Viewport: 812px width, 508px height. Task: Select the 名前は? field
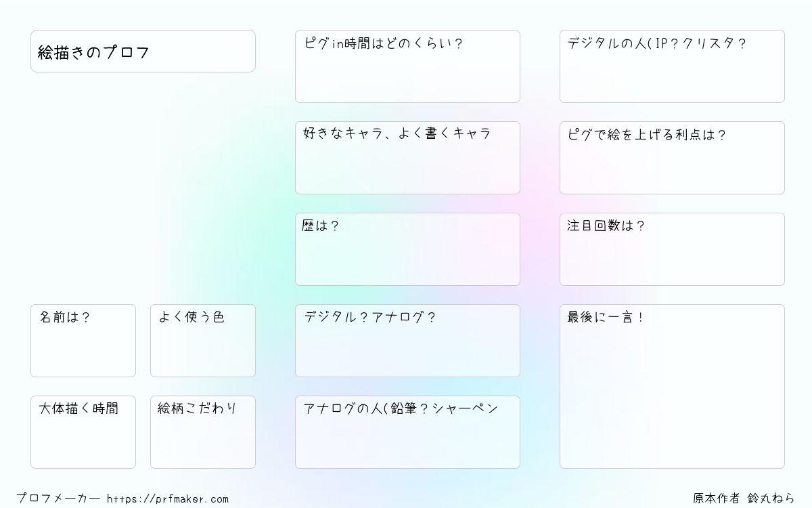[x=83, y=341]
